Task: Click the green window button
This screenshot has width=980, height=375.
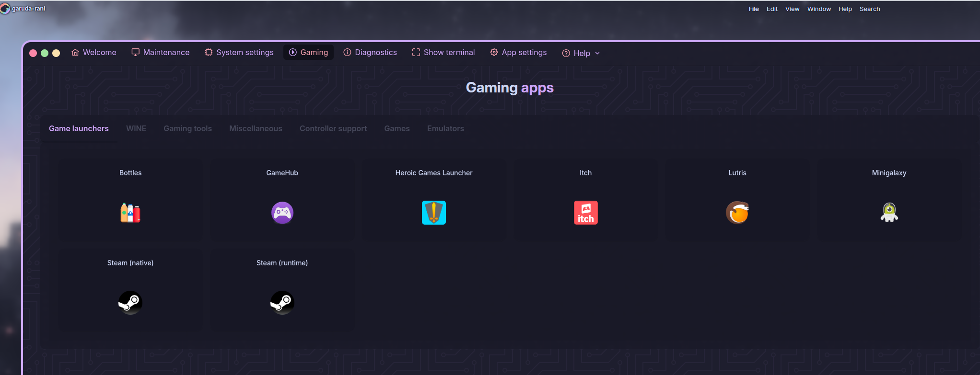Action: pos(45,53)
